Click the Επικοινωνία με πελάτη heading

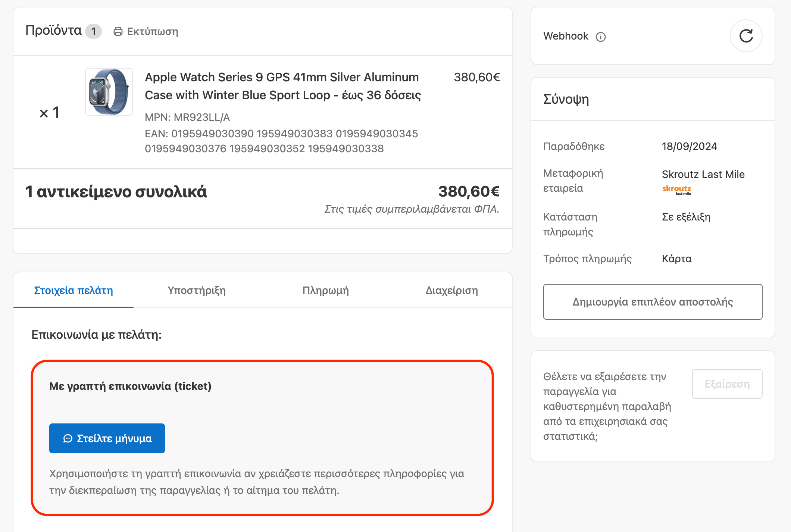tap(96, 335)
